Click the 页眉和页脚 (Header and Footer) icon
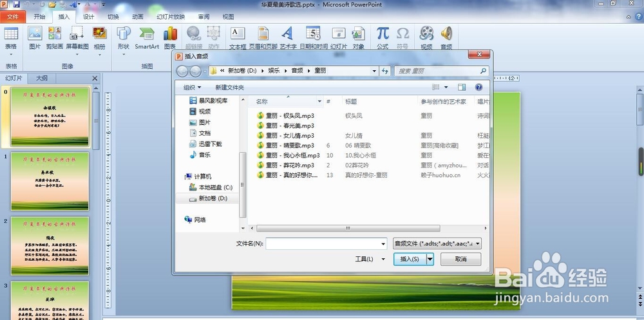Image resolution: width=644 pixels, height=320 pixels. pyautogui.click(x=263, y=33)
